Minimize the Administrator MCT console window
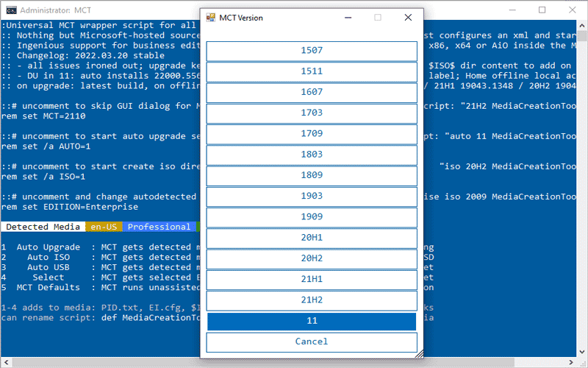588x368 pixels. point(512,10)
